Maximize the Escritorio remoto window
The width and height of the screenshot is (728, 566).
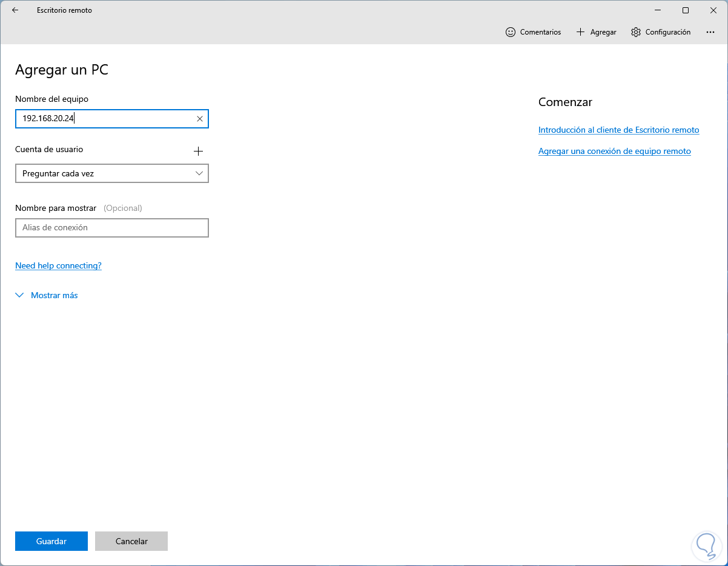(x=686, y=10)
